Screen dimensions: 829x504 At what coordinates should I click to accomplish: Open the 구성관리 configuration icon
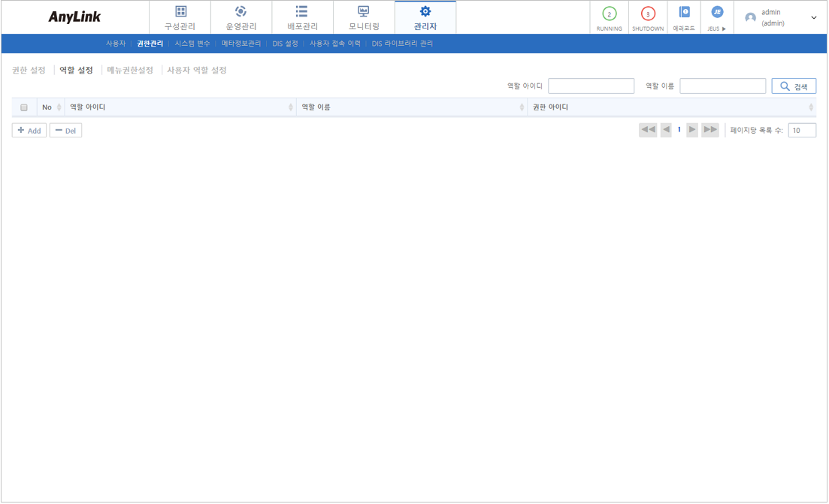click(180, 12)
